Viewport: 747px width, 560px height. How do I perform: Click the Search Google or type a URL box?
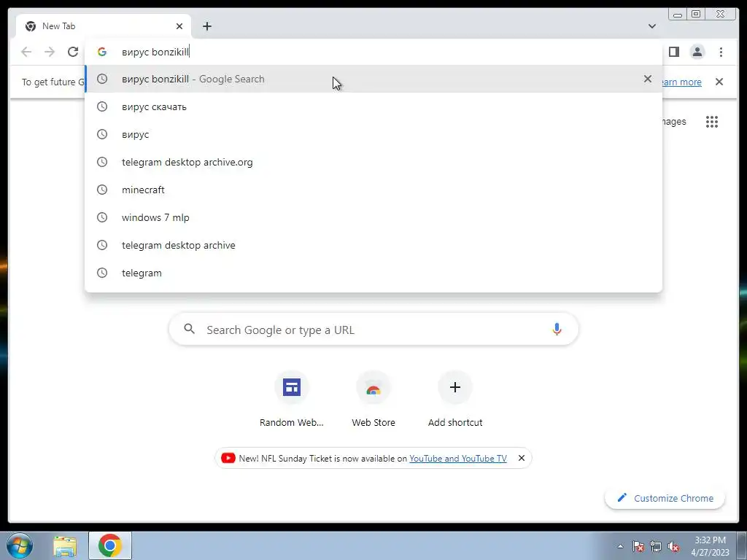[373, 329]
